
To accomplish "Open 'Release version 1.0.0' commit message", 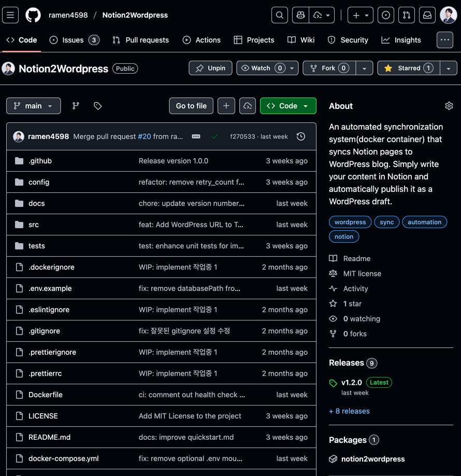I will (174, 161).
